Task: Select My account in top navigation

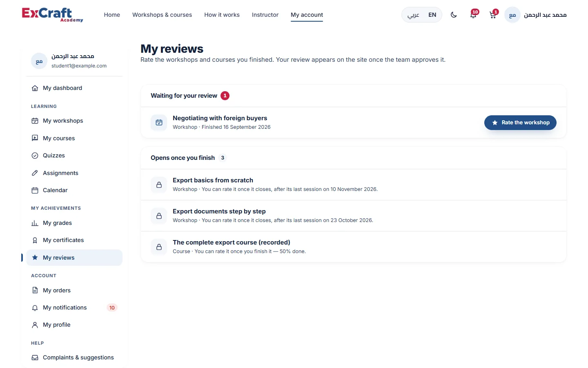Action: (307, 15)
